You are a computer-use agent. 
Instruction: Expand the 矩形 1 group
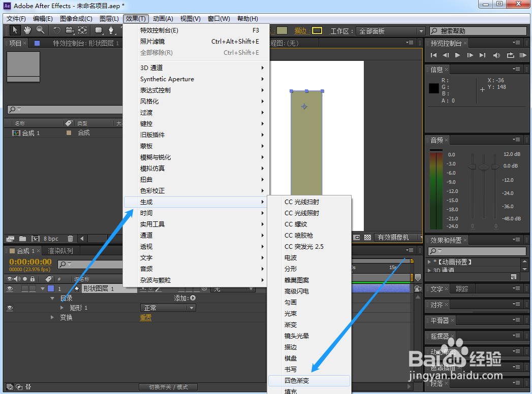pos(62,308)
